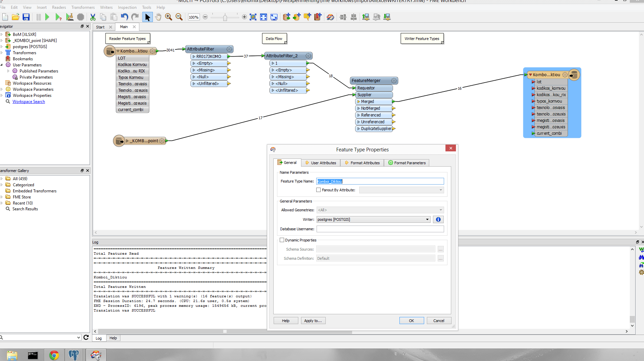Select the Add Reader toolbar icon

[x=286, y=17]
